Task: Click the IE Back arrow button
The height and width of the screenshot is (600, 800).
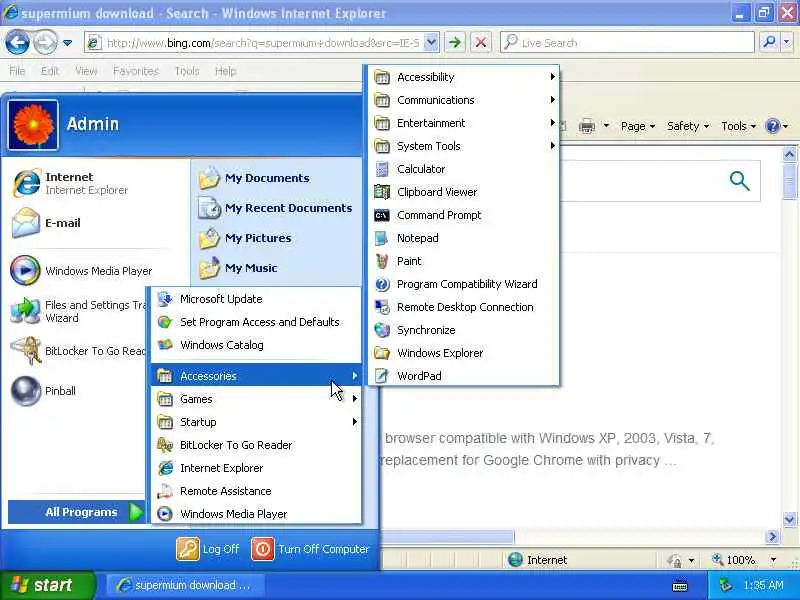Action: tap(17, 43)
